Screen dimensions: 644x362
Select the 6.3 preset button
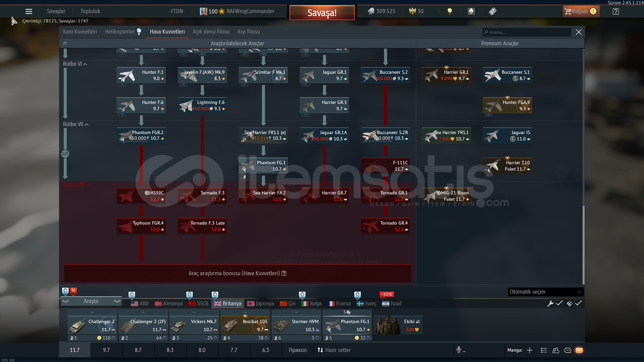point(266,350)
